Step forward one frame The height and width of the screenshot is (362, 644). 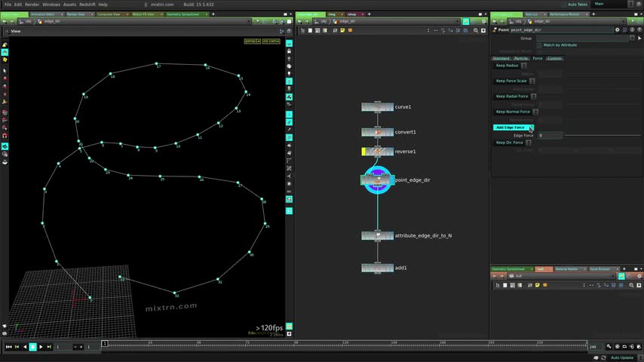coord(49,347)
